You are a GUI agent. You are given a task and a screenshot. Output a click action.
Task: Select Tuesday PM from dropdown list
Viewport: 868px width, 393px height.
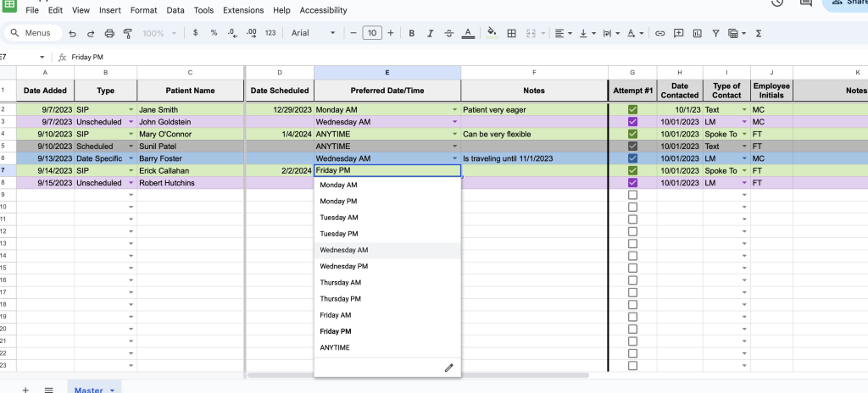[387, 234]
